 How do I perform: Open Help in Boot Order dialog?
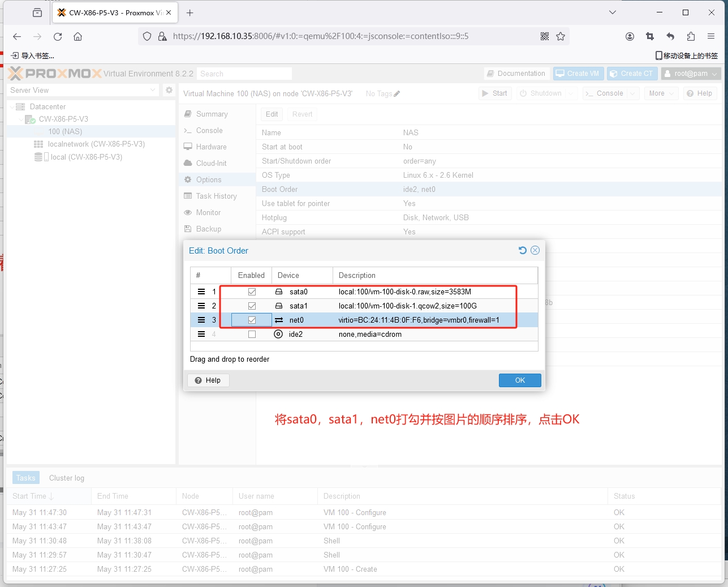click(208, 380)
